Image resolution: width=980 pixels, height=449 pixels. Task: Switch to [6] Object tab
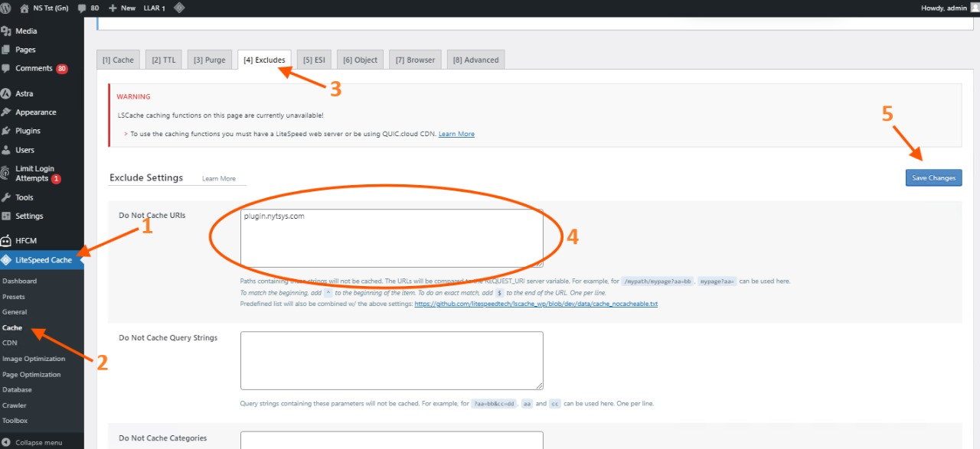[x=360, y=60]
